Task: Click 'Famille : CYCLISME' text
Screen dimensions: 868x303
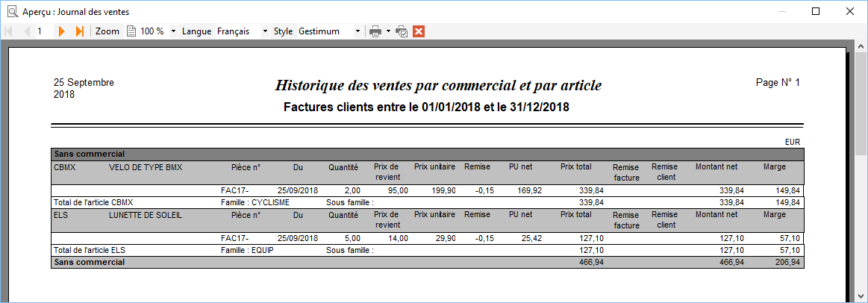Action: [255, 202]
